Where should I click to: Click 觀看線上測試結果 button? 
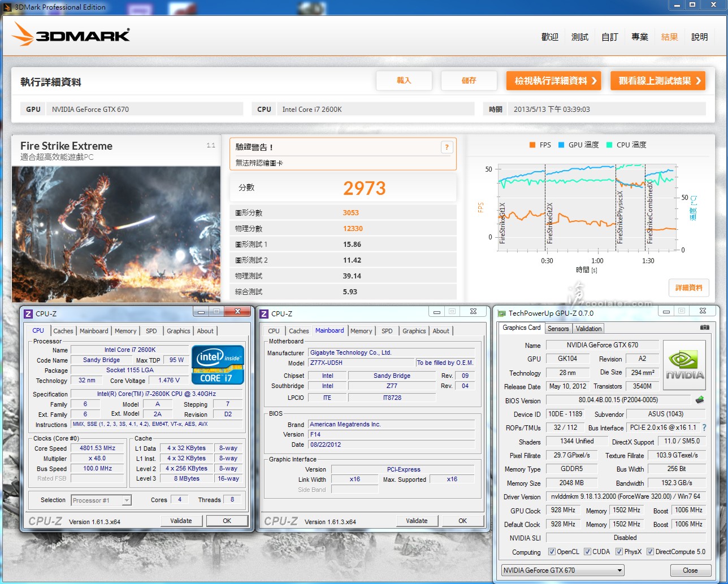658,81
